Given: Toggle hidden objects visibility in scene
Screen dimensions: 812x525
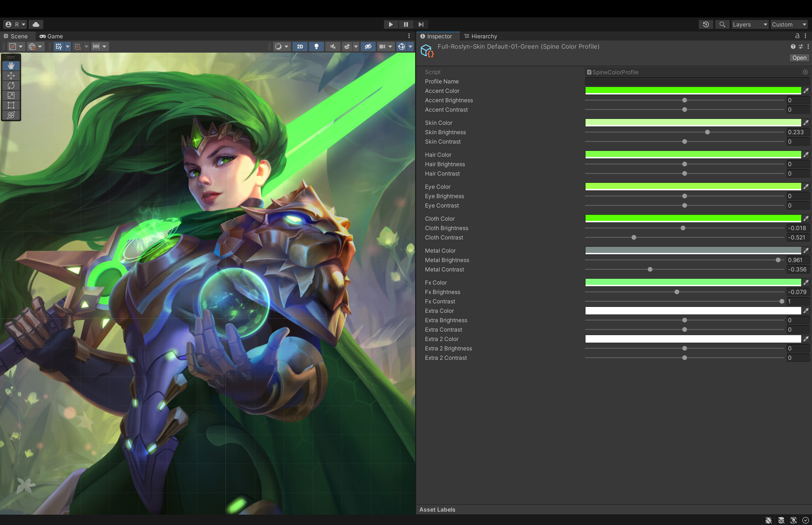Looking at the screenshot, I should pos(368,47).
